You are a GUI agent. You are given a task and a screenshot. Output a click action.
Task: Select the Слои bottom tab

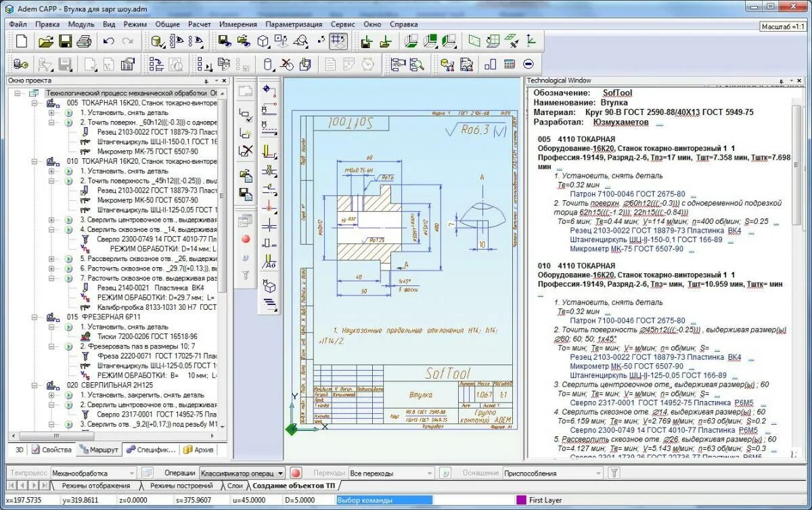[235, 486]
